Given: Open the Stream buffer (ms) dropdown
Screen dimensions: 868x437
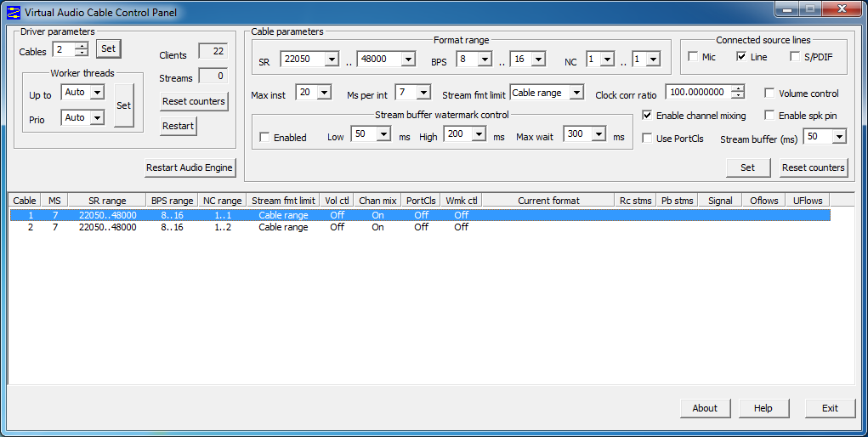Looking at the screenshot, I should pos(839,136).
